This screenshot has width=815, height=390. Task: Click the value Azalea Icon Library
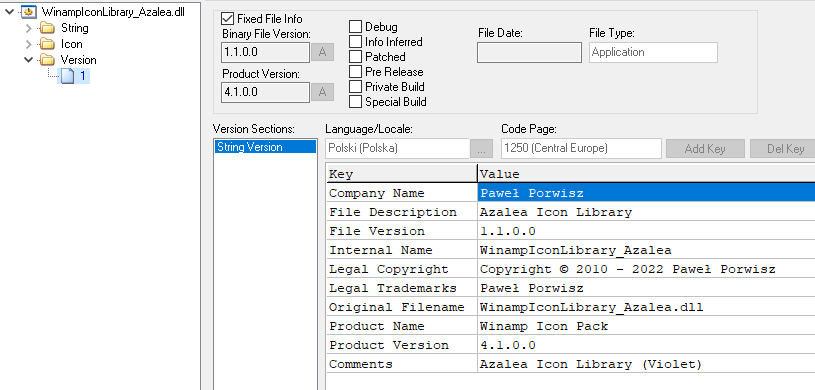click(646, 212)
